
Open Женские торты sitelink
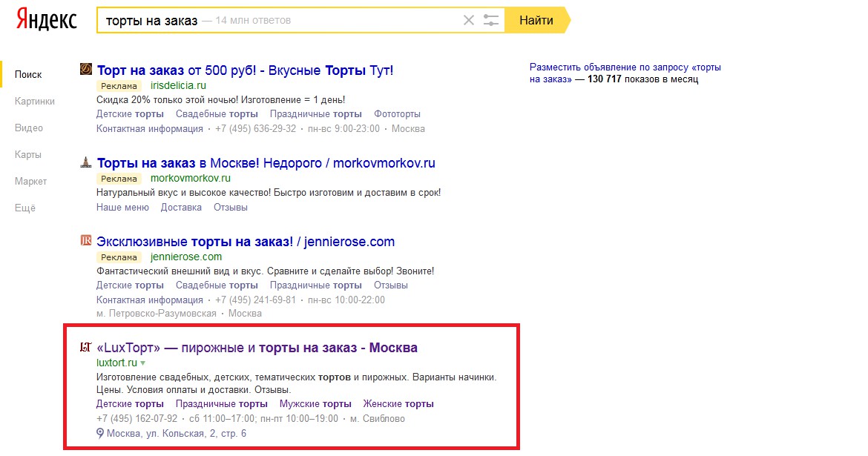398,404
